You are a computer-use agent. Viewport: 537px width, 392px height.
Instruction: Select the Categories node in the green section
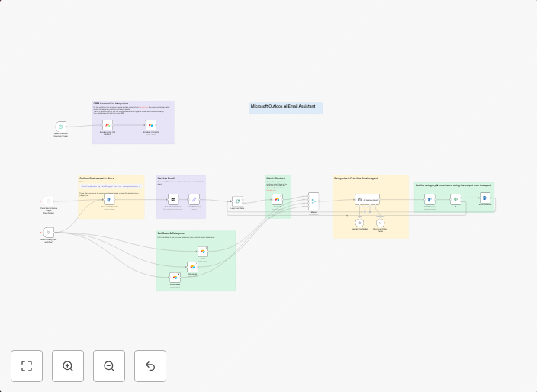click(x=192, y=266)
